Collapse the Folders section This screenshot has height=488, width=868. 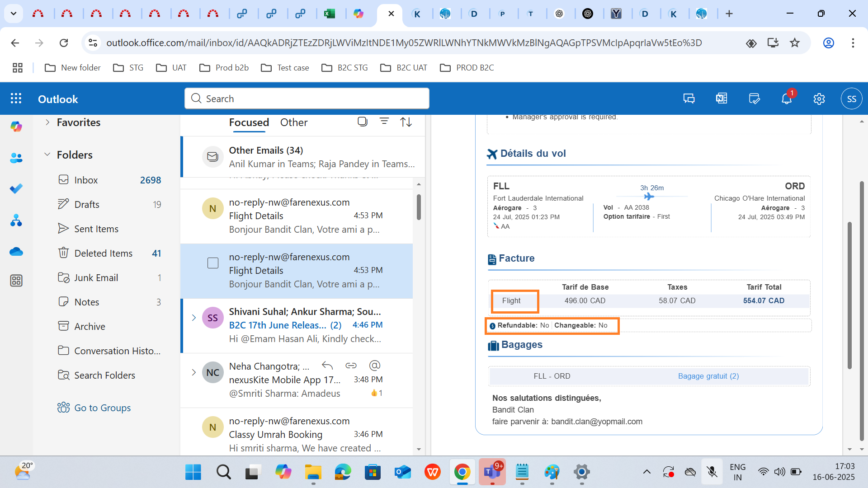pos(47,155)
